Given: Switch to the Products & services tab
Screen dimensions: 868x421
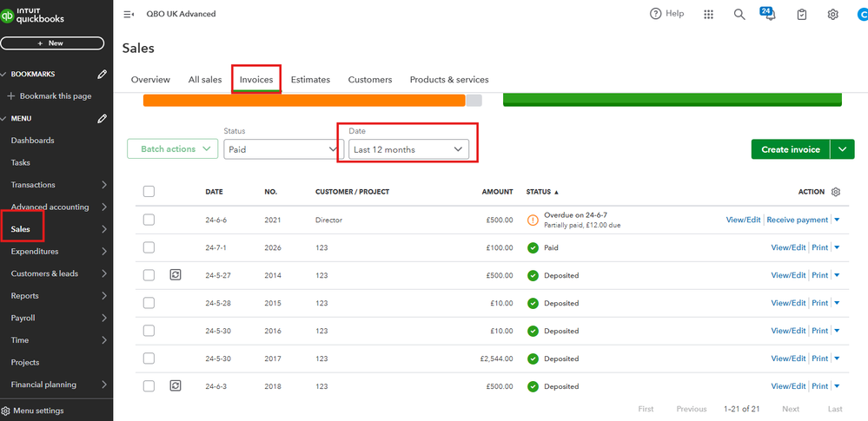Looking at the screenshot, I should pyautogui.click(x=449, y=80).
